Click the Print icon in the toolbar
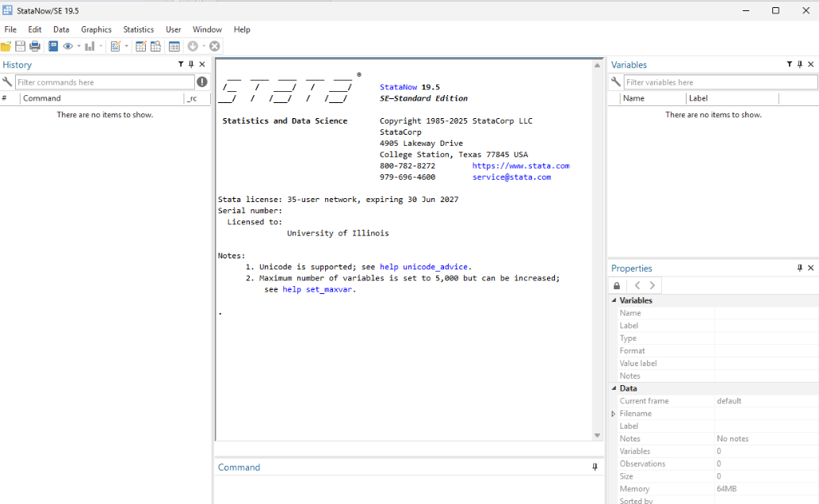The image size is (819, 504). pos(35,47)
